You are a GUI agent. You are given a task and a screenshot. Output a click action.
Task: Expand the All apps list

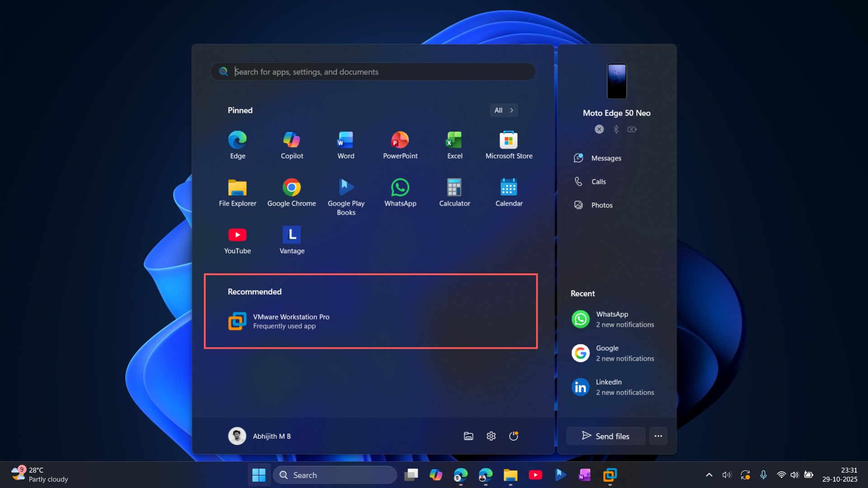[x=503, y=110]
